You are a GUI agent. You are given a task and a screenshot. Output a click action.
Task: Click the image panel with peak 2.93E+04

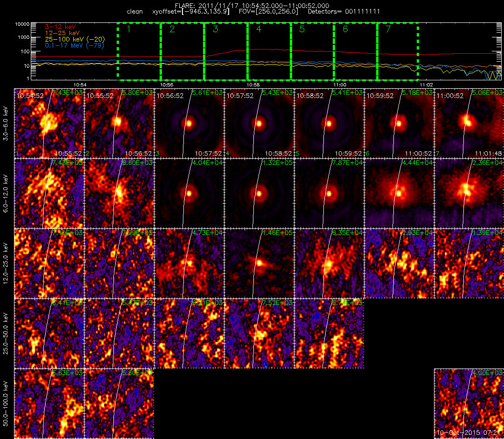pos(399,264)
